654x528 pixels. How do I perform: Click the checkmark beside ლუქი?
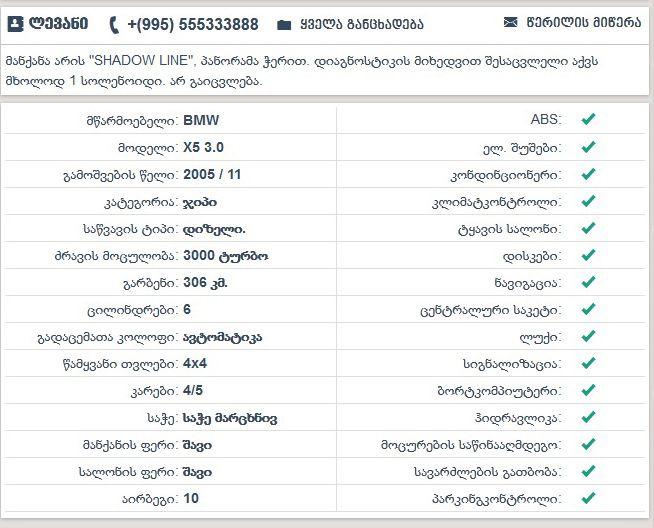(589, 337)
